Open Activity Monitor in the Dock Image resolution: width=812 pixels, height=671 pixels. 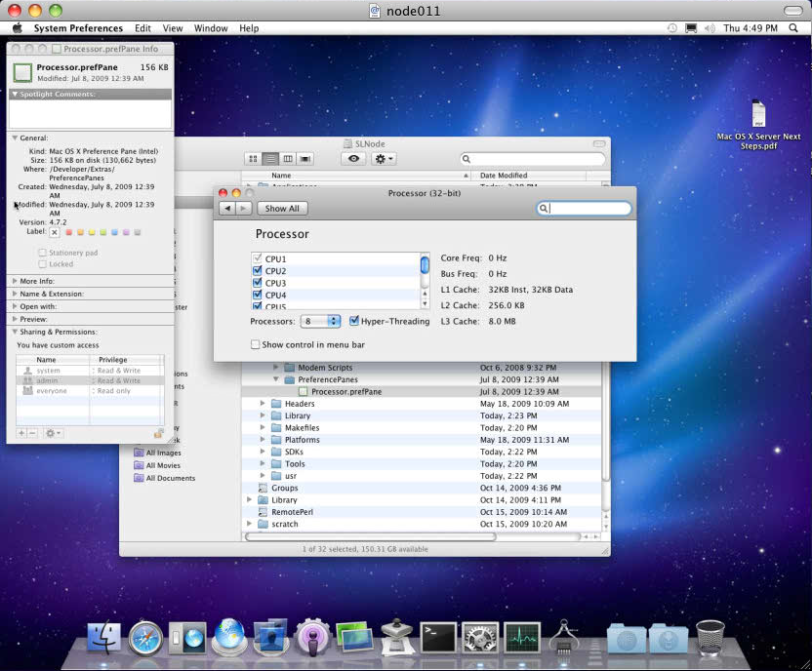(522, 637)
